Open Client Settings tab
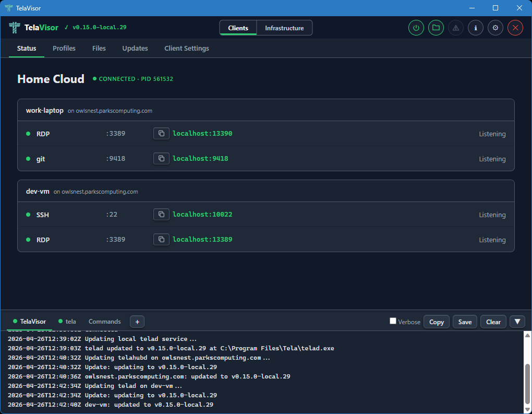 pos(187,48)
